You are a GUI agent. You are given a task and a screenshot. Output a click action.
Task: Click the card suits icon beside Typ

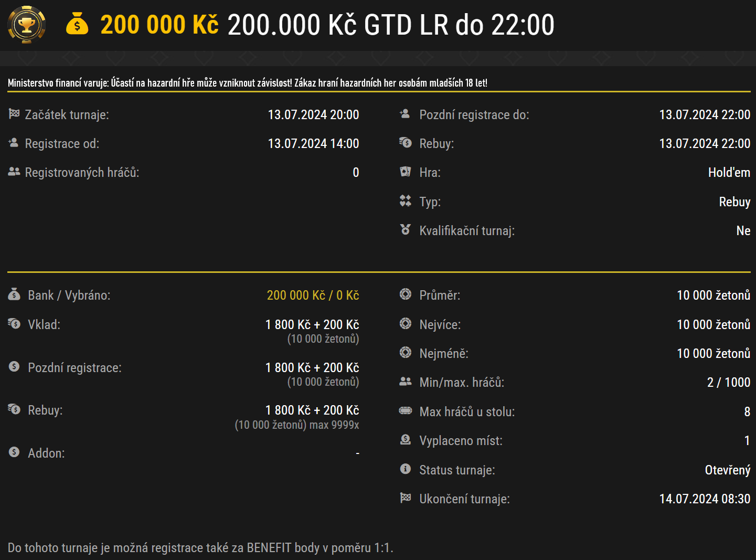click(406, 200)
